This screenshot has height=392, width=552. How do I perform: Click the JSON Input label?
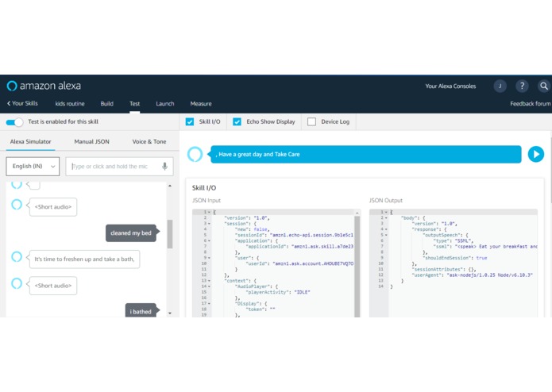point(207,201)
